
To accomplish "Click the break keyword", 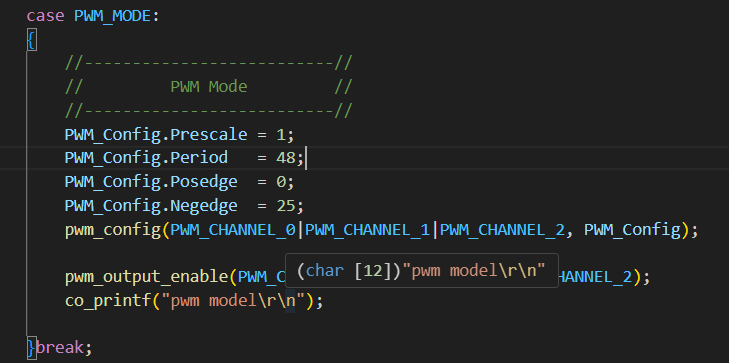I will point(60,348).
